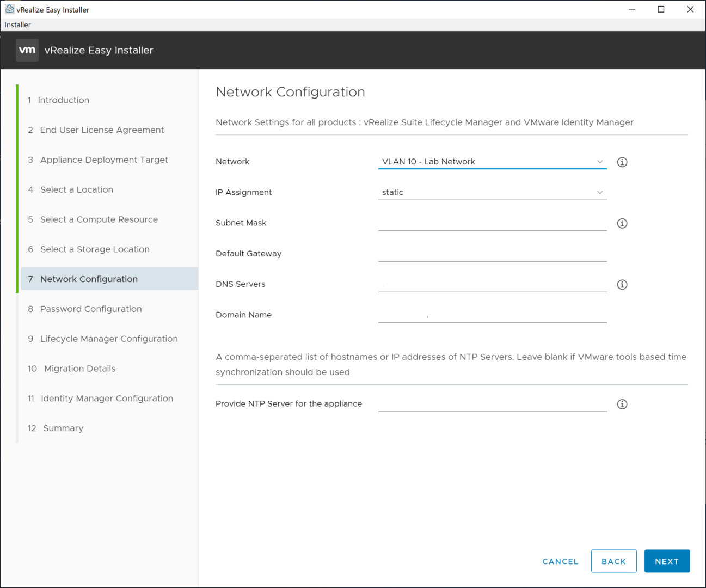Viewport: 706px width, 588px height.
Task: Click the Subnet Mask info icon
Action: (622, 223)
